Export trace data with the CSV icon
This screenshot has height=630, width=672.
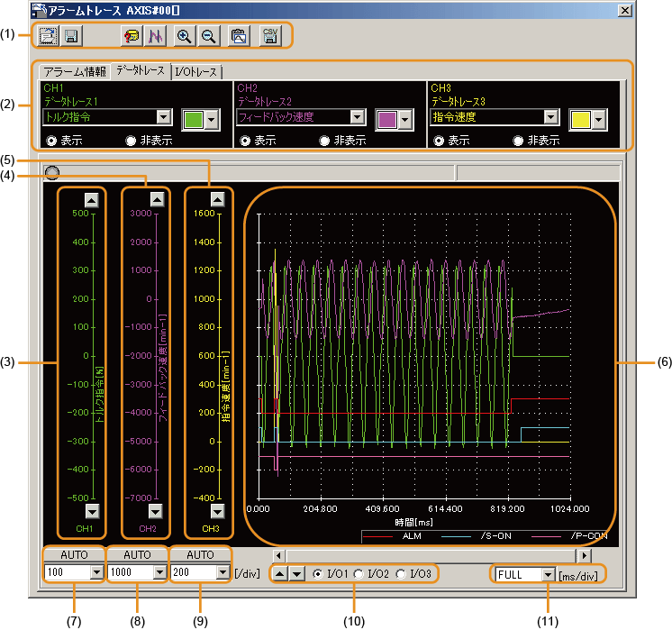[x=269, y=35]
